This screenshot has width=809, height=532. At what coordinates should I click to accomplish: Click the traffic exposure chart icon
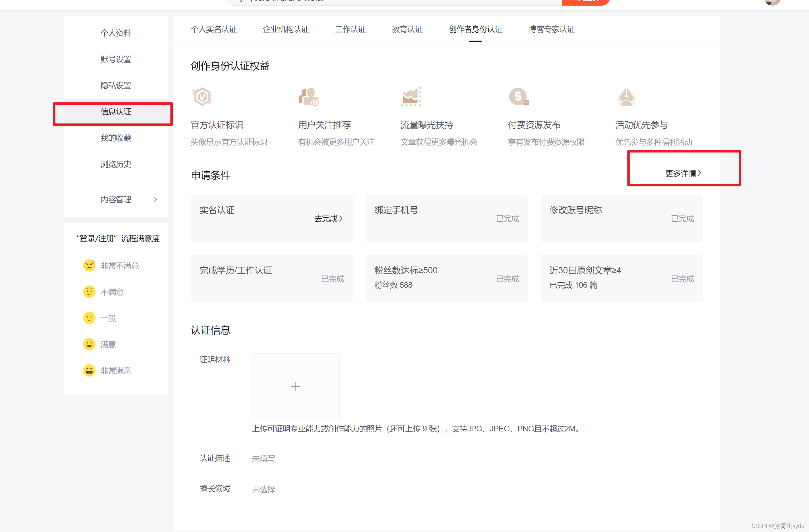411,97
